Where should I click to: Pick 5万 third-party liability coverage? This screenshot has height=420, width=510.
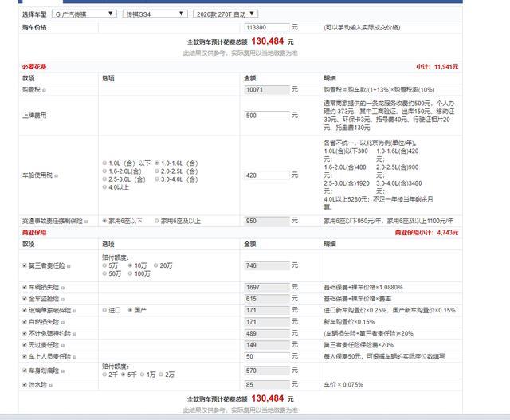coord(104,265)
